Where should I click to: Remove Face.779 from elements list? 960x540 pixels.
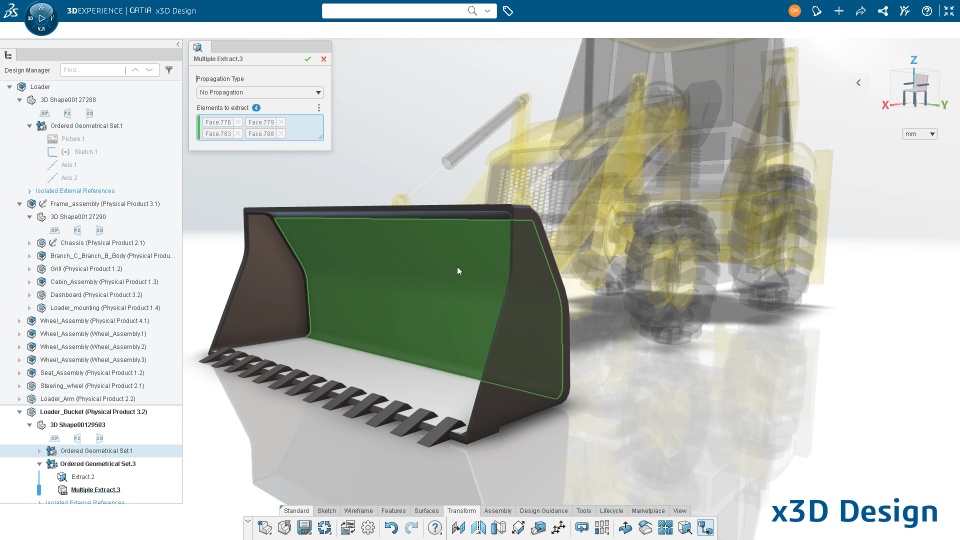tap(280, 122)
